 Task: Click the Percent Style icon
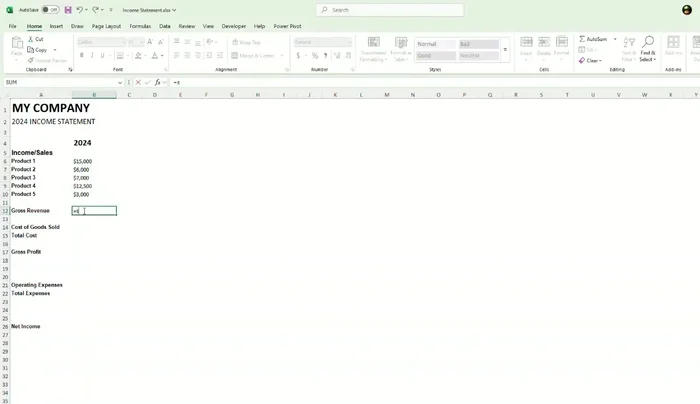(x=315, y=55)
